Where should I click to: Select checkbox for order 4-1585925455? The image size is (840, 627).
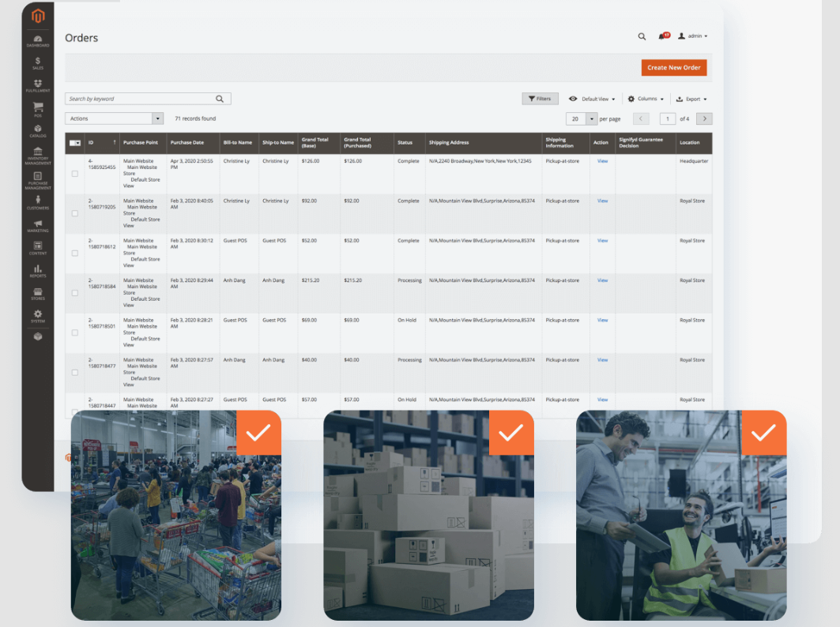coord(75,174)
